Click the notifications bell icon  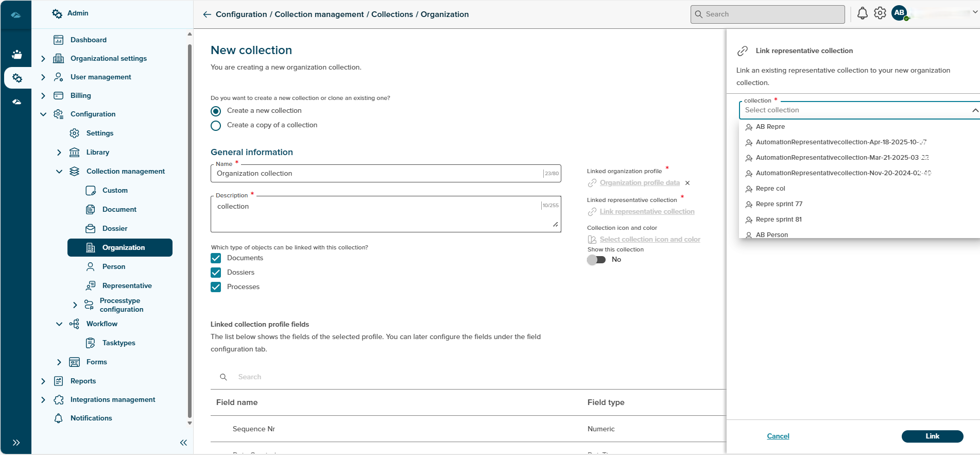tap(862, 13)
